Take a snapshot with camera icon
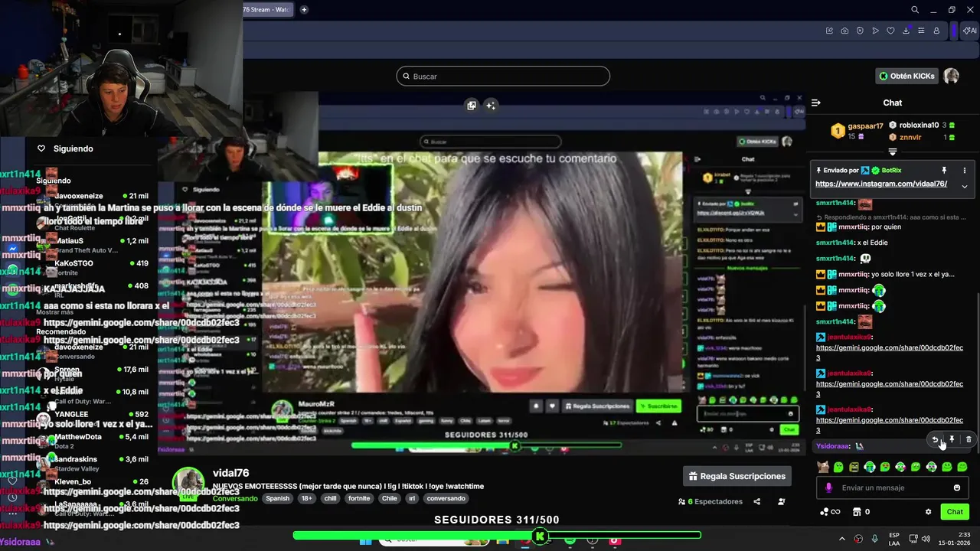The width and height of the screenshot is (980, 551). [844, 31]
